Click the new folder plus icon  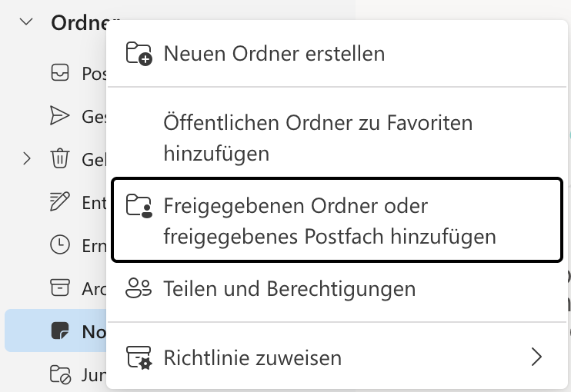(139, 54)
